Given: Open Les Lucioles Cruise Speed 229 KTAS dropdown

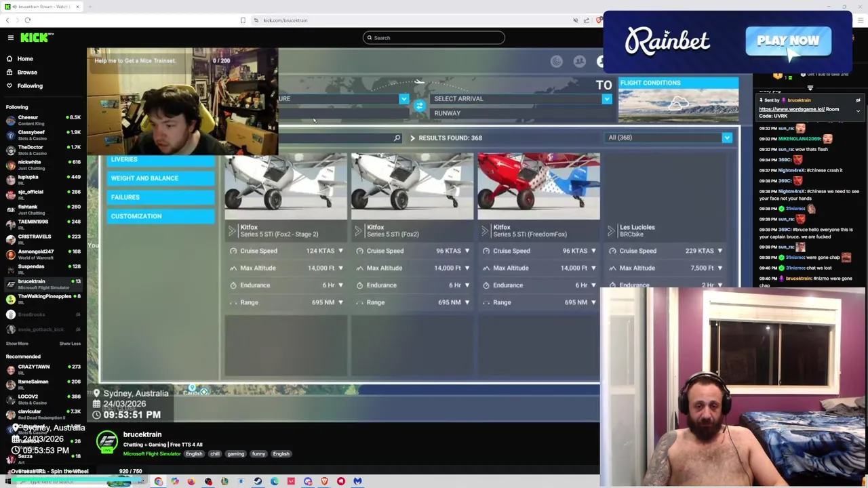Looking at the screenshot, I should (719, 251).
